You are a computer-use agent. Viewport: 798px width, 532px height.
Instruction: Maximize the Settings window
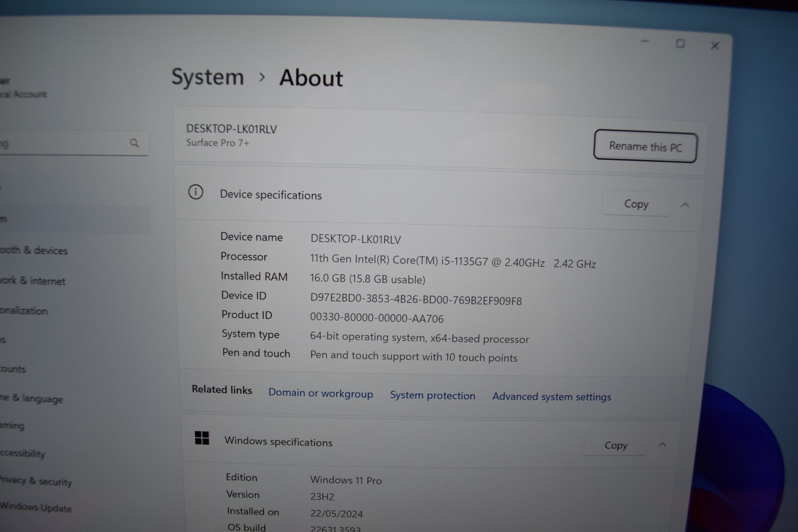pyautogui.click(x=680, y=43)
